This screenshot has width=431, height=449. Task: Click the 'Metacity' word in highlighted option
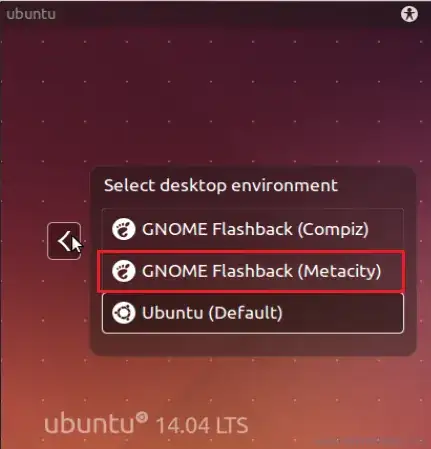(339, 271)
